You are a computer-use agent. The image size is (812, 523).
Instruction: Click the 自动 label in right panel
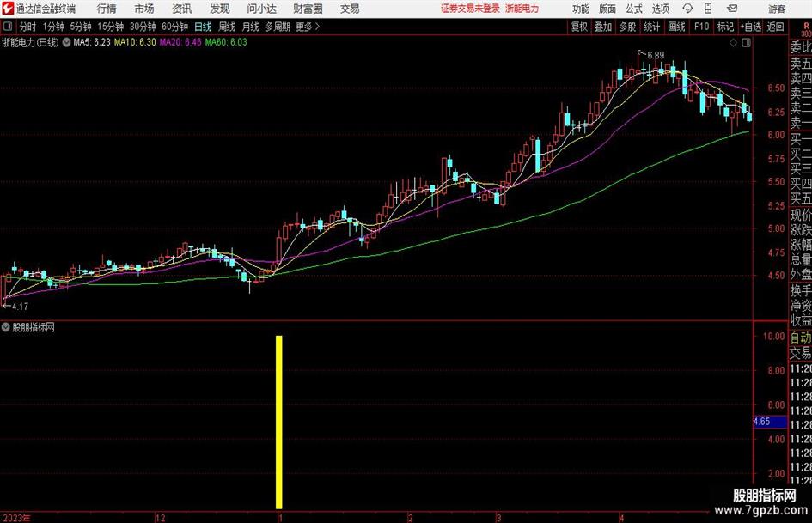801,338
